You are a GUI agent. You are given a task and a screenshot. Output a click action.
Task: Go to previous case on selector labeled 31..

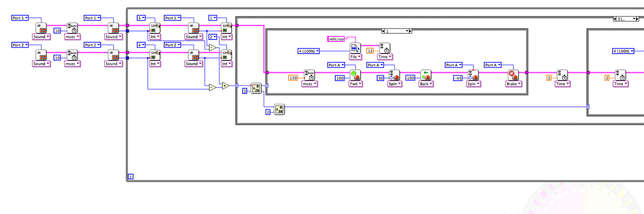[x=615, y=19]
